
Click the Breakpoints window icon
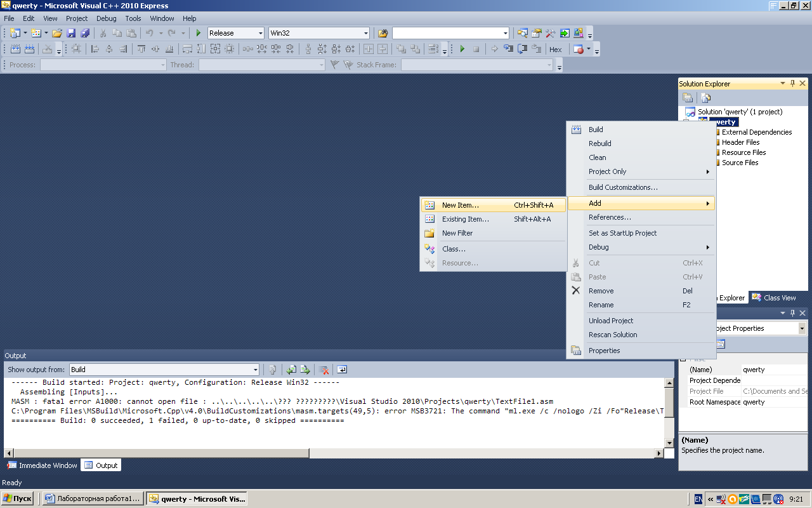579,49
